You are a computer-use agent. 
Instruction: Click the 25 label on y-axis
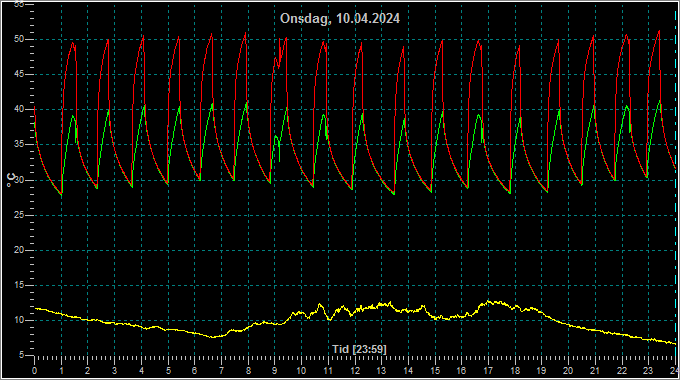coord(19,215)
